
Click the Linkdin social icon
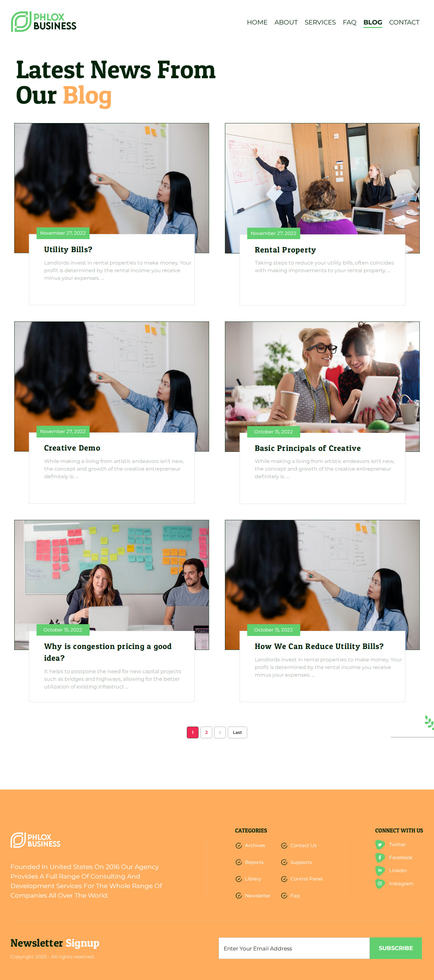pyautogui.click(x=380, y=870)
